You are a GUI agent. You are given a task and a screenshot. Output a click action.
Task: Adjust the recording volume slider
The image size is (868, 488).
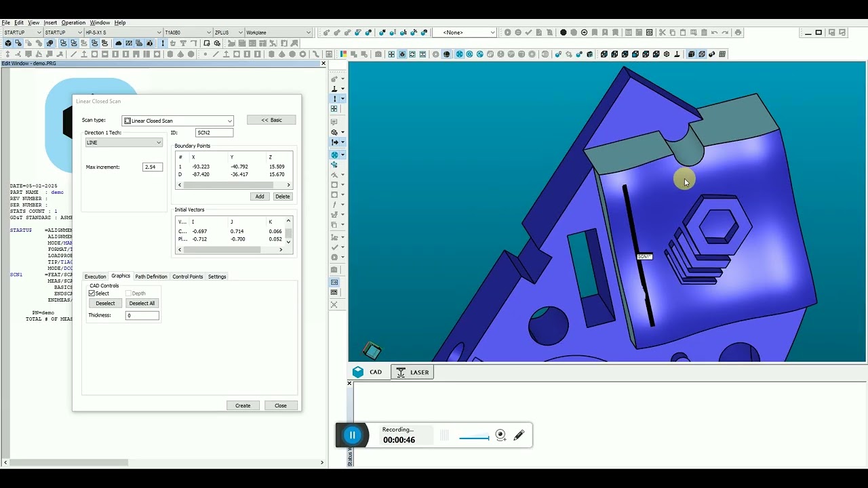[474, 438]
